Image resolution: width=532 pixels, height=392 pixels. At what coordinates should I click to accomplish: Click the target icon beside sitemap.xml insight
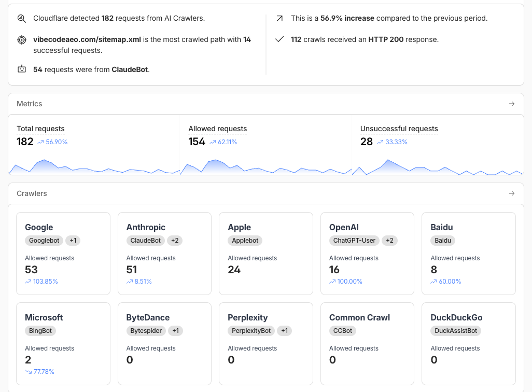(x=22, y=40)
